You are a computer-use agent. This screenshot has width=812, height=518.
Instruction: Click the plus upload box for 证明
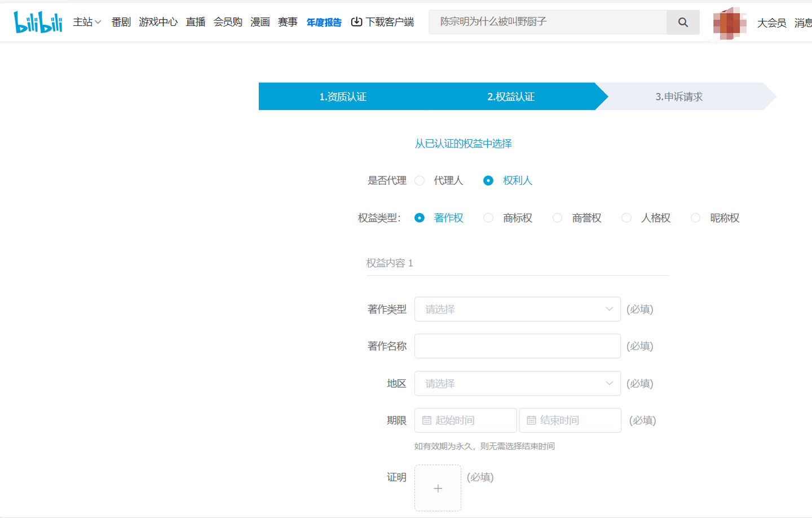(x=438, y=488)
